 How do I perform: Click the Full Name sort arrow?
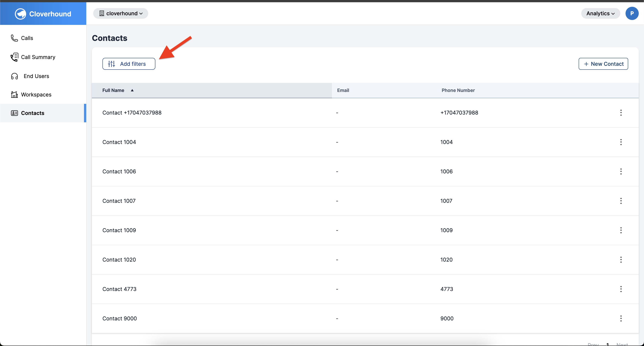(132, 90)
